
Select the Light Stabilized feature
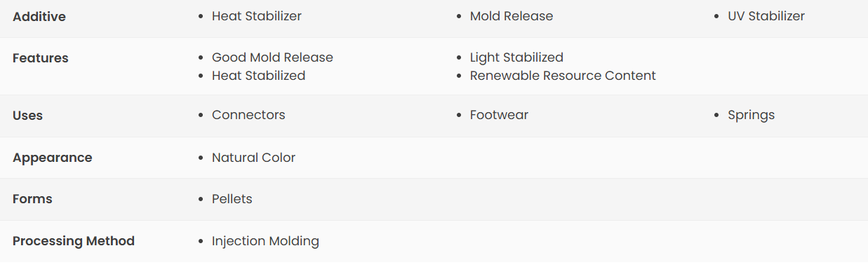pyautogui.click(x=516, y=57)
